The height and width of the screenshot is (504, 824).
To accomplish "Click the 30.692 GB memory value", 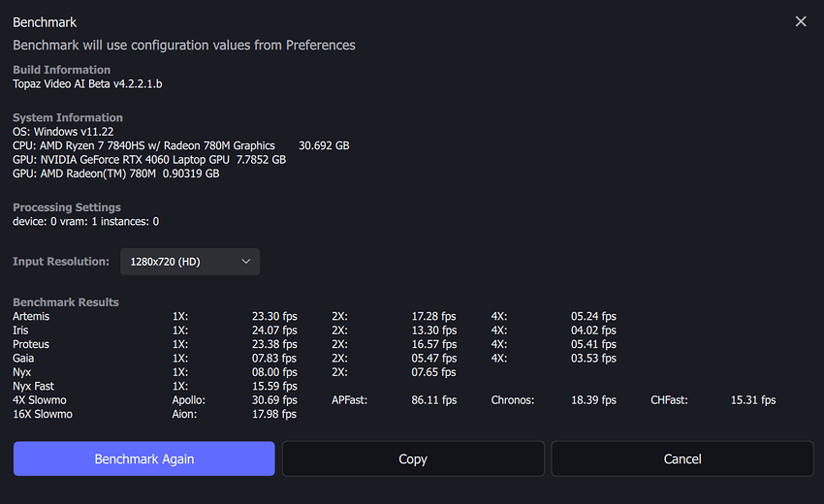I will click(x=324, y=145).
